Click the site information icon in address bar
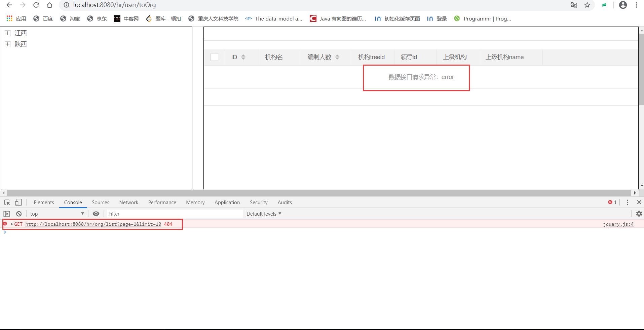Screen dimensions: 644x330 point(67,5)
